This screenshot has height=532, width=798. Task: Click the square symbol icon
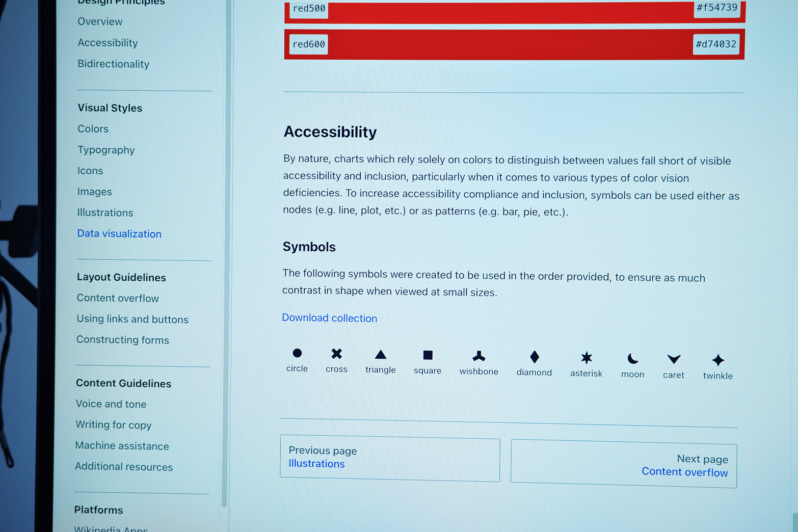click(428, 355)
